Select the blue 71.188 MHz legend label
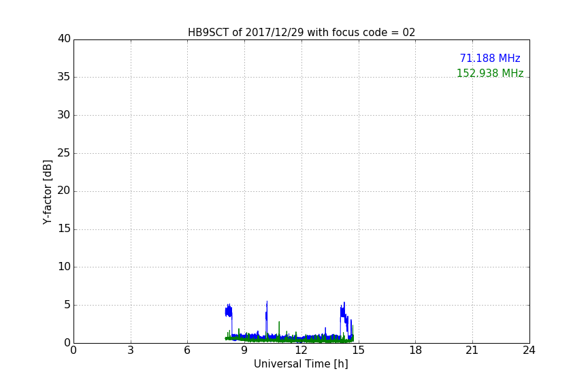This screenshot has height=392, width=588. 490,59
